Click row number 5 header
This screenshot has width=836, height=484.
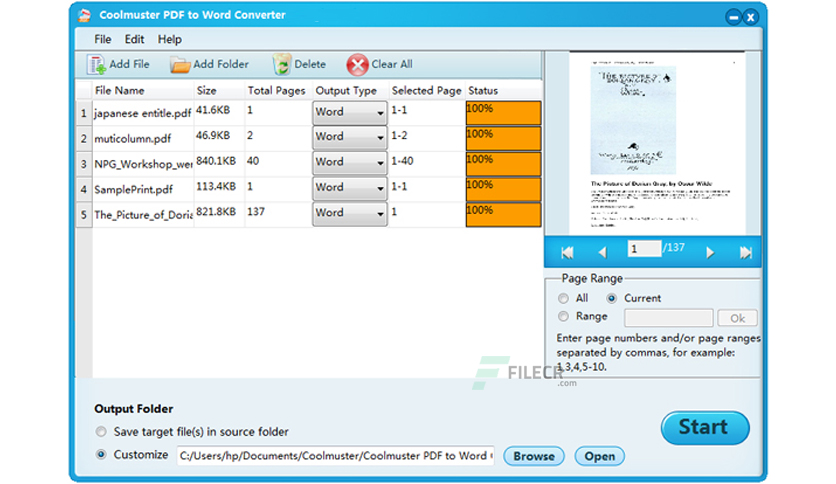[84, 215]
